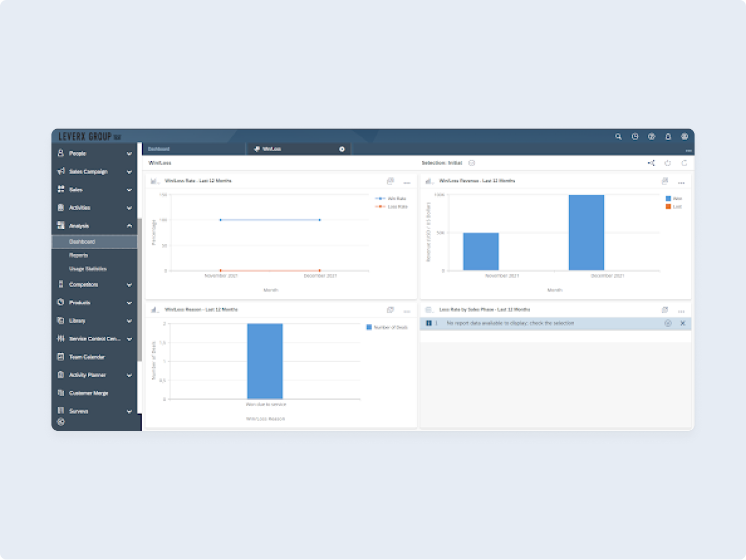Open more options for Loss Rate by Sales Phase
This screenshot has height=560, width=746.
pyautogui.click(x=682, y=311)
